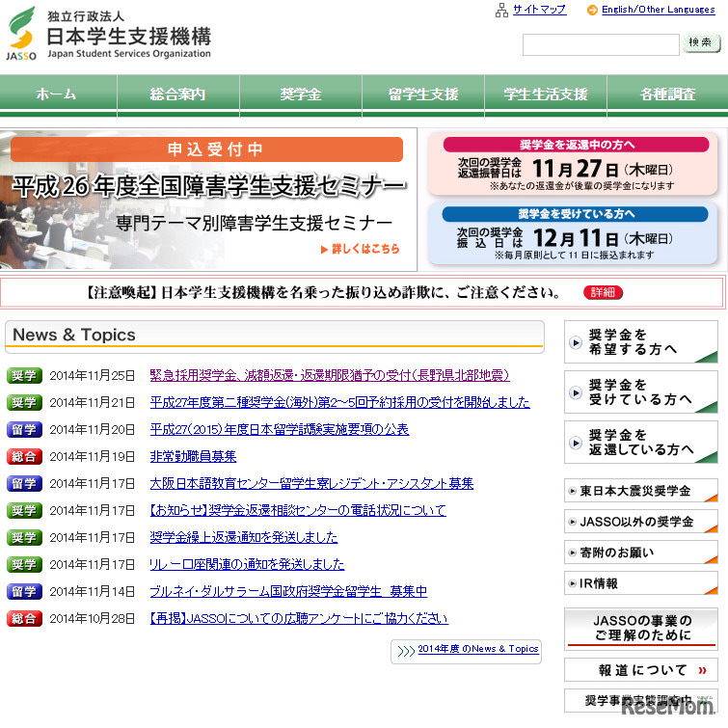
Task: Click the play icon on 奨学金を希望する方へ
Action: coord(576,342)
